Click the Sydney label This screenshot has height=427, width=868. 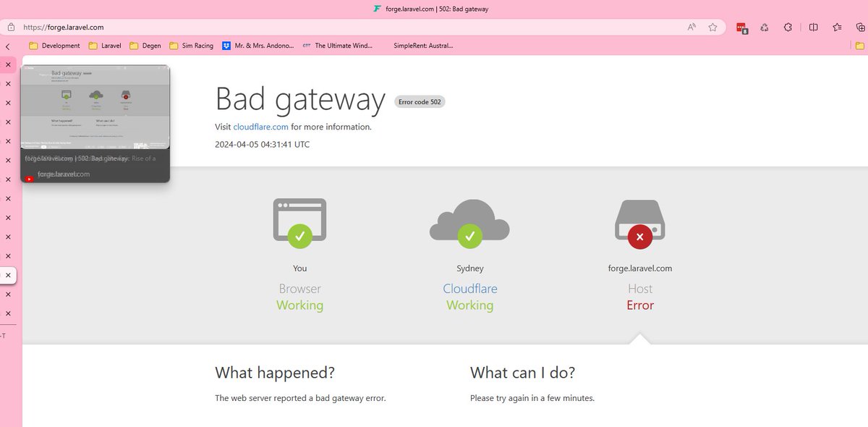(x=470, y=269)
